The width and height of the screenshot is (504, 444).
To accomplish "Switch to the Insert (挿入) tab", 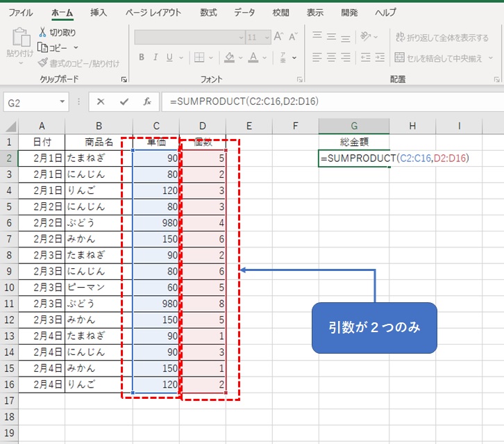I will [x=99, y=13].
